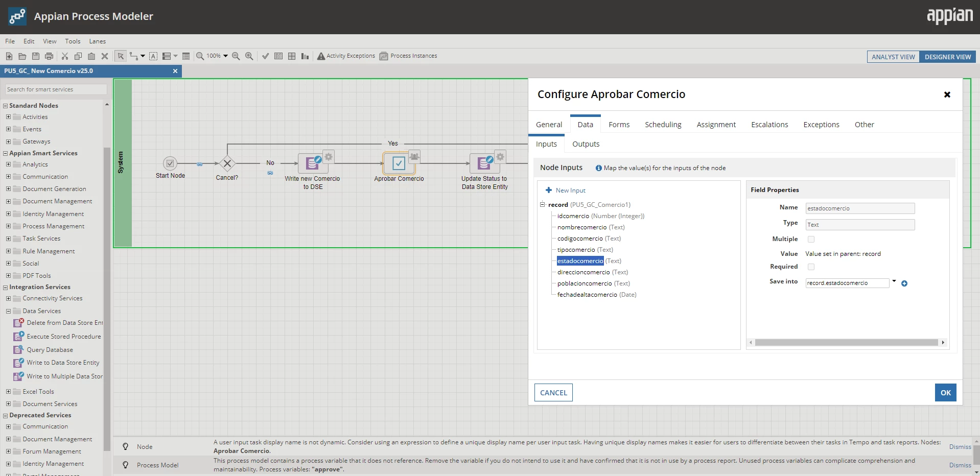The image size is (980, 476).
Task: Close the Configure Aprobar Comercio dialog
Action: coord(947,94)
